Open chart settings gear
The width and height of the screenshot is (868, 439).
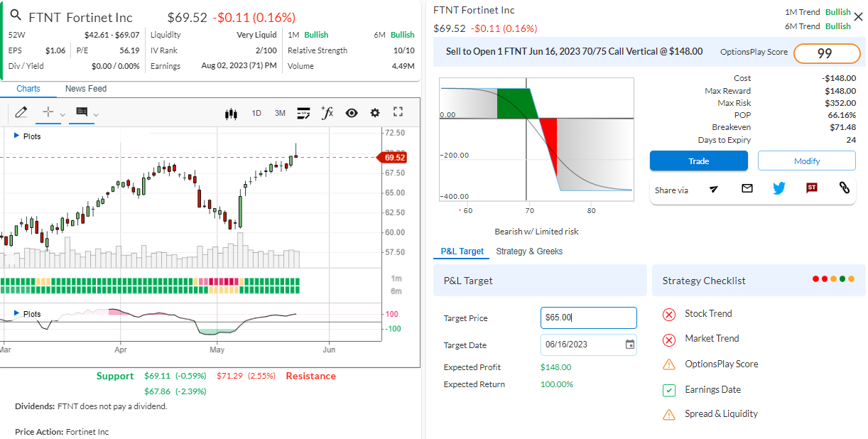[x=375, y=113]
